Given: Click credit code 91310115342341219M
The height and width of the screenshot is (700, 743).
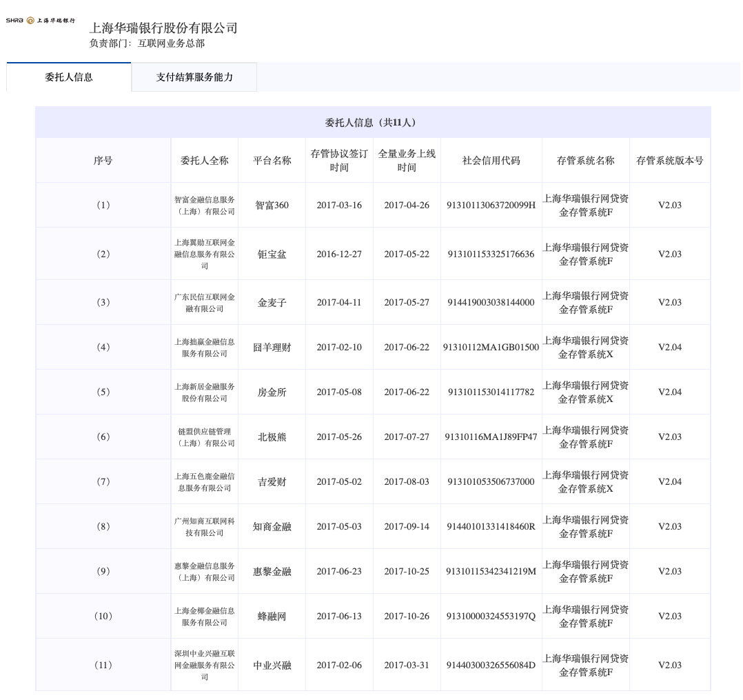Looking at the screenshot, I should [x=491, y=572].
